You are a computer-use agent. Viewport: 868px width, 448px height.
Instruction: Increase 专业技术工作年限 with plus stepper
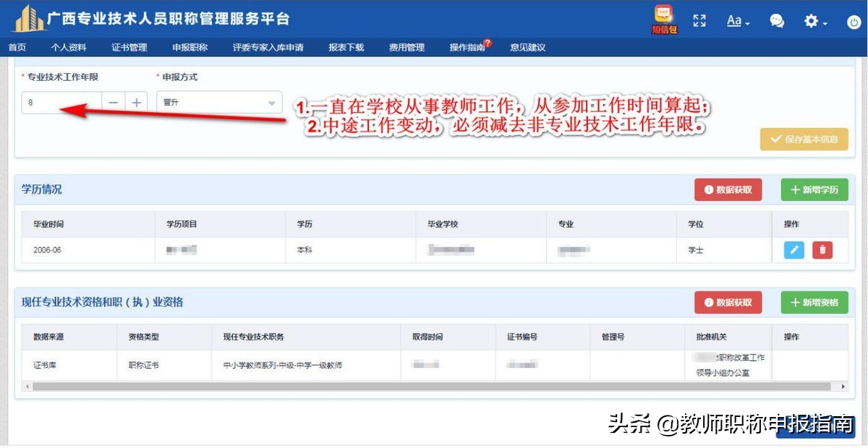pos(136,102)
